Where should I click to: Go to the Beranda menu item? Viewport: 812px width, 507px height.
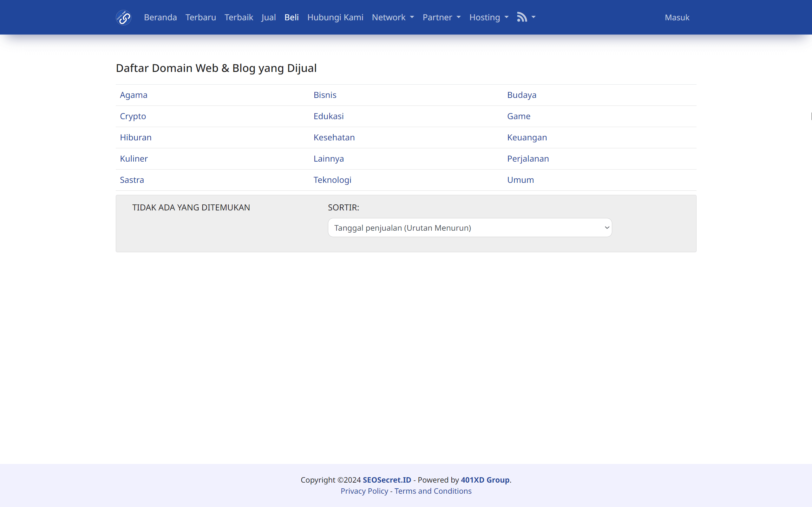click(160, 17)
